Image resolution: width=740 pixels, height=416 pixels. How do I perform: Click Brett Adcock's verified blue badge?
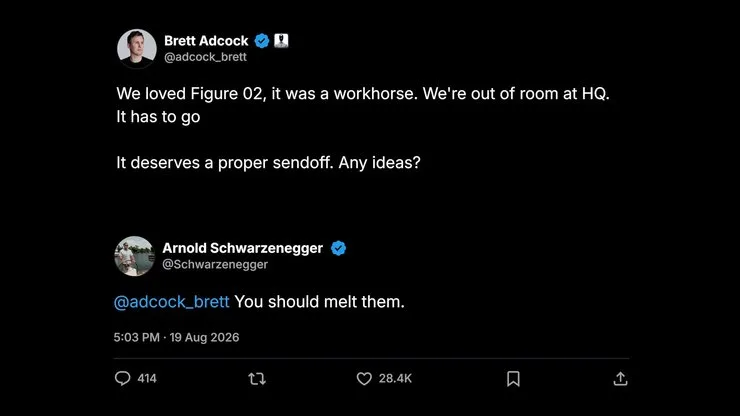tap(262, 41)
